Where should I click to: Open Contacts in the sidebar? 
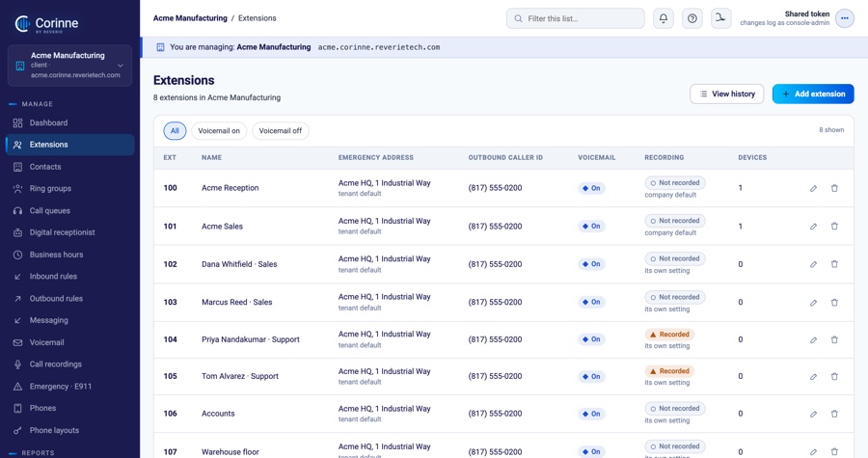pos(69,167)
